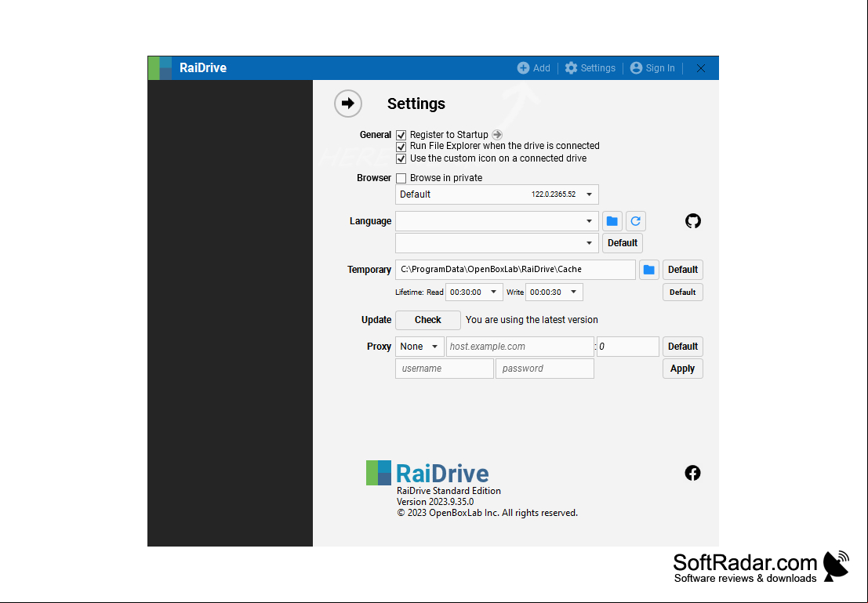Add a new drive

pyautogui.click(x=534, y=68)
